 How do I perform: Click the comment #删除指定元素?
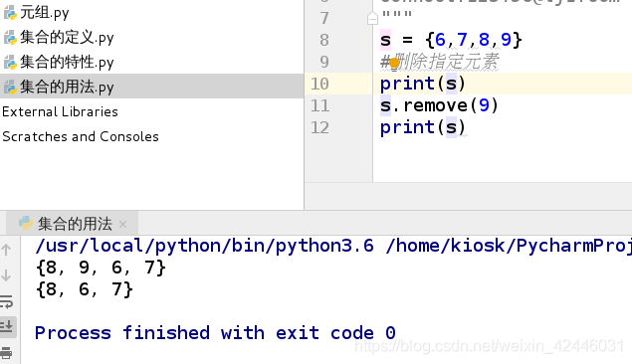click(440, 62)
